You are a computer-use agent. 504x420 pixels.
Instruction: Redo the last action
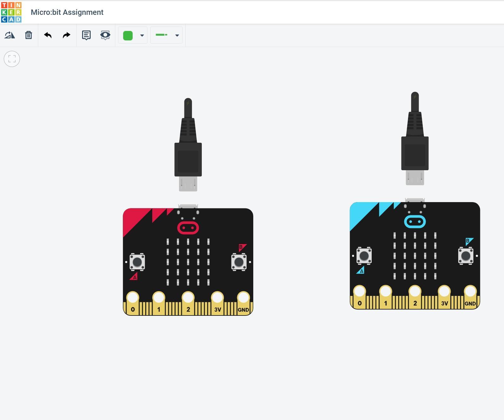click(66, 35)
